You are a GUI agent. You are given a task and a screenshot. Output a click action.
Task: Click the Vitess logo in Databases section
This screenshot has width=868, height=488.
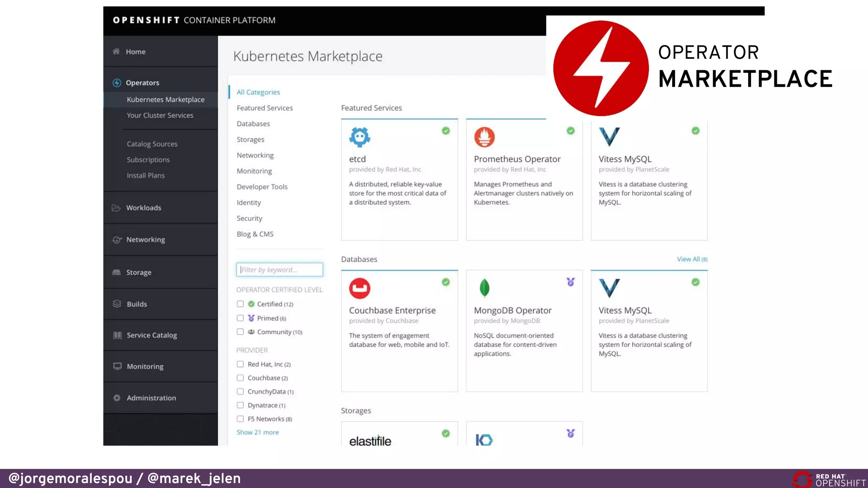[609, 288]
